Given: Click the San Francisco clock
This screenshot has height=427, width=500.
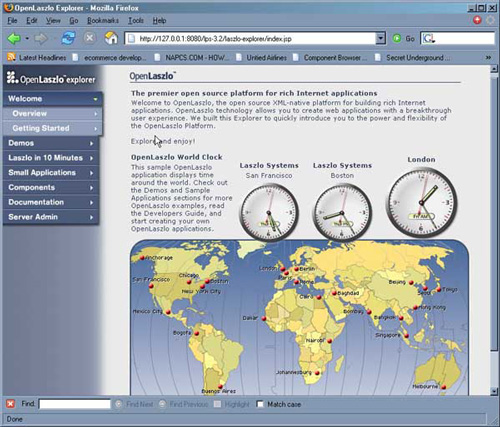Looking at the screenshot, I should pyautogui.click(x=269, y=212).
